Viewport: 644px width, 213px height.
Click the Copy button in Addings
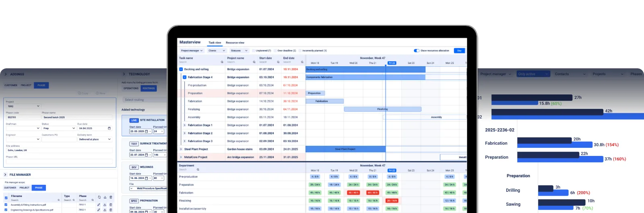click(83, 93)
